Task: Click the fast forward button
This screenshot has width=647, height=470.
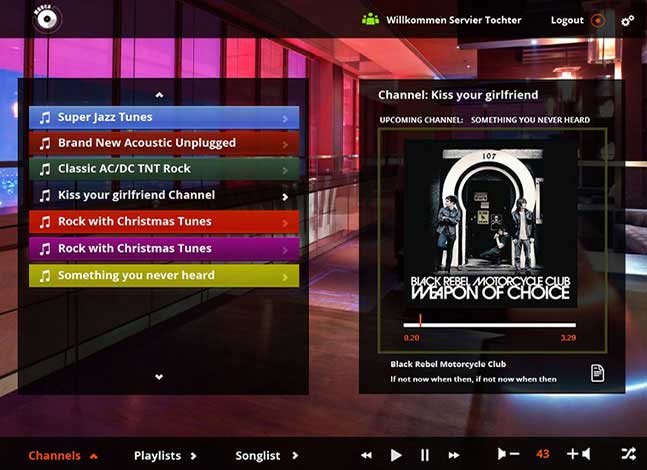Action: (x=454, y=455)
